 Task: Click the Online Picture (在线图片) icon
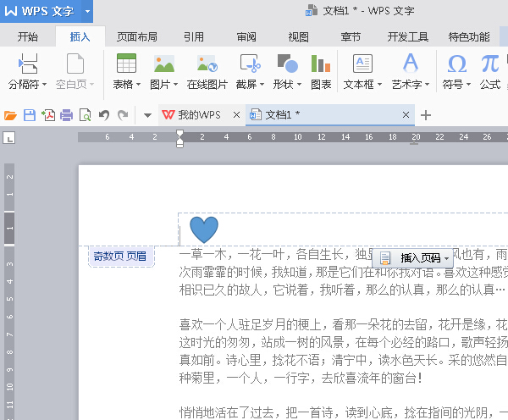(x=207, y=64)
